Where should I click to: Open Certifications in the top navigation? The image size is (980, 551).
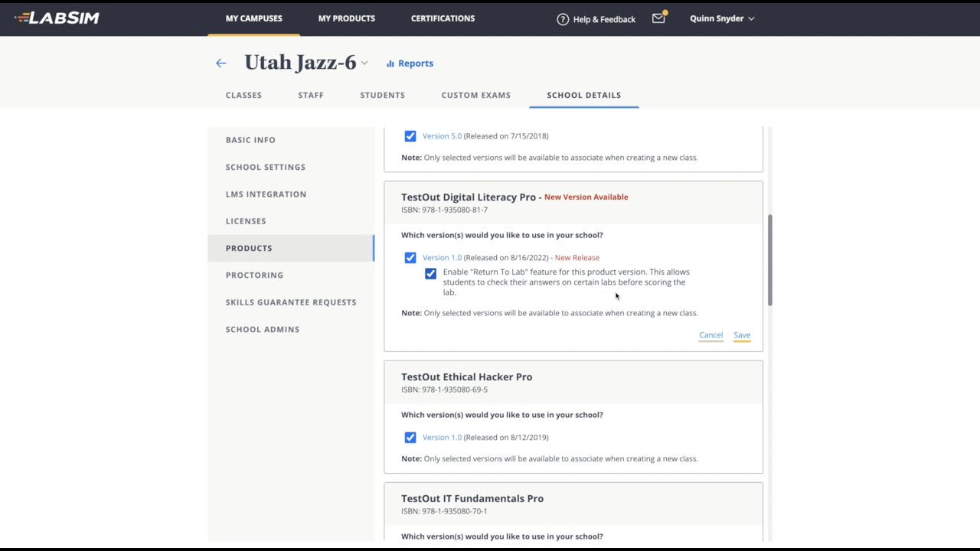click(x=443, y=18)
